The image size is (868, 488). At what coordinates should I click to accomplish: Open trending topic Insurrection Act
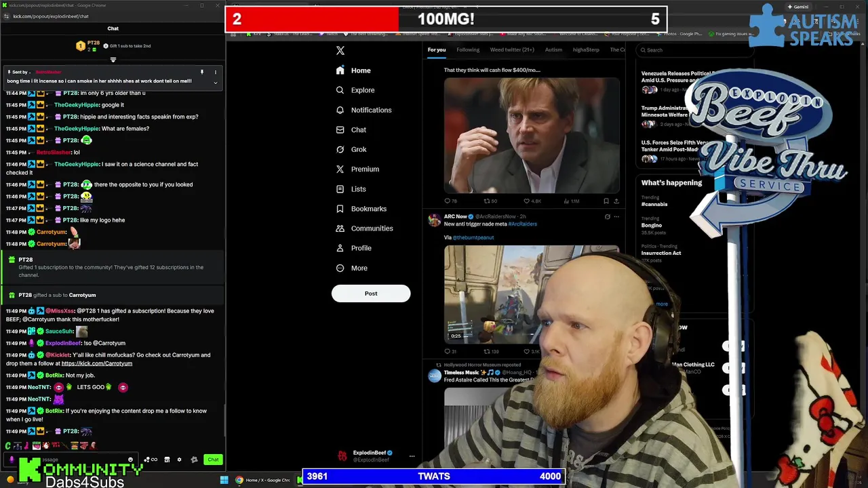(x=661, y=253)
